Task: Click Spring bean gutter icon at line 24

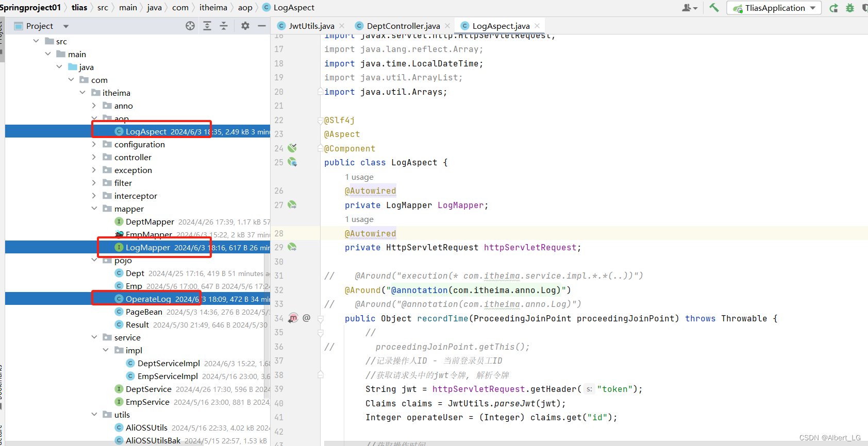Action: point(292,148)
